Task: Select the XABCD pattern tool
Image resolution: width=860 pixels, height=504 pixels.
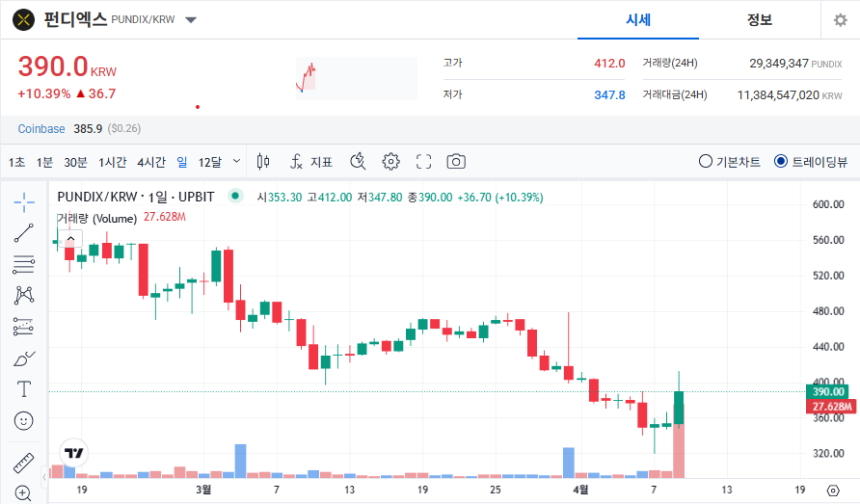Action: pyautogui.click(x=23, y=295)
